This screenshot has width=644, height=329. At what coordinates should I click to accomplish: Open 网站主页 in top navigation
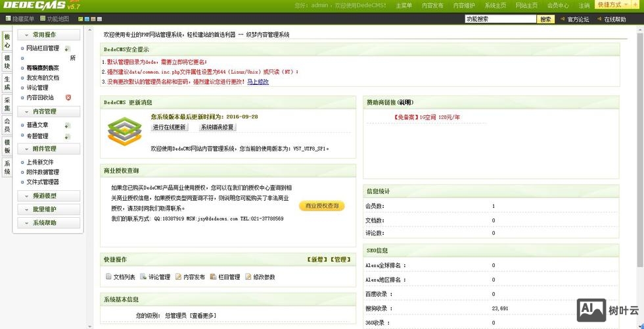(x=526, y=6)
